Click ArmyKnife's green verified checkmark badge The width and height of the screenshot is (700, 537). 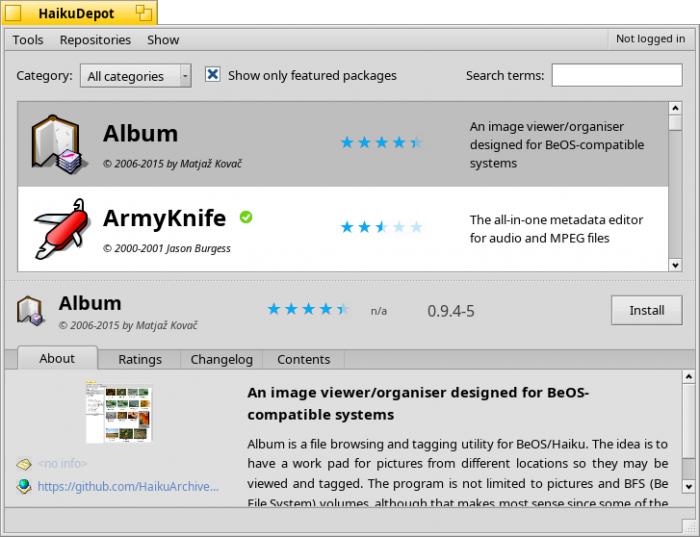(x=246, y=217)
